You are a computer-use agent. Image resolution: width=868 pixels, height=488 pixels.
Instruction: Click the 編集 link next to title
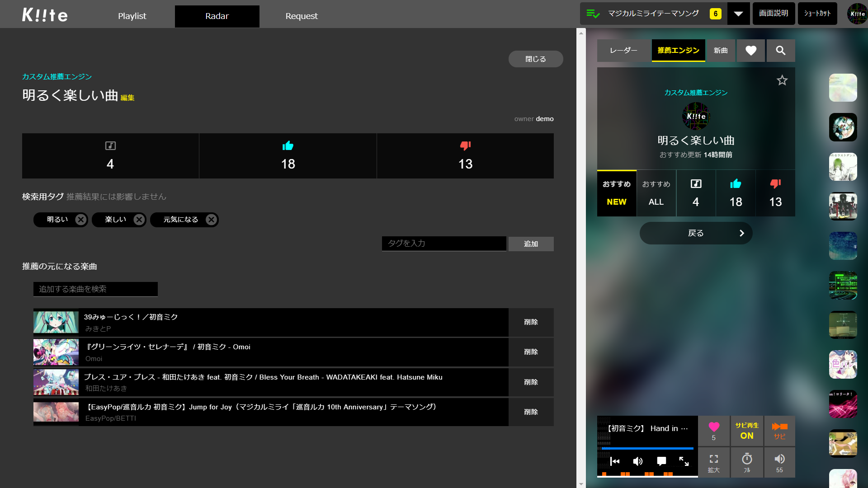[127, 98]
